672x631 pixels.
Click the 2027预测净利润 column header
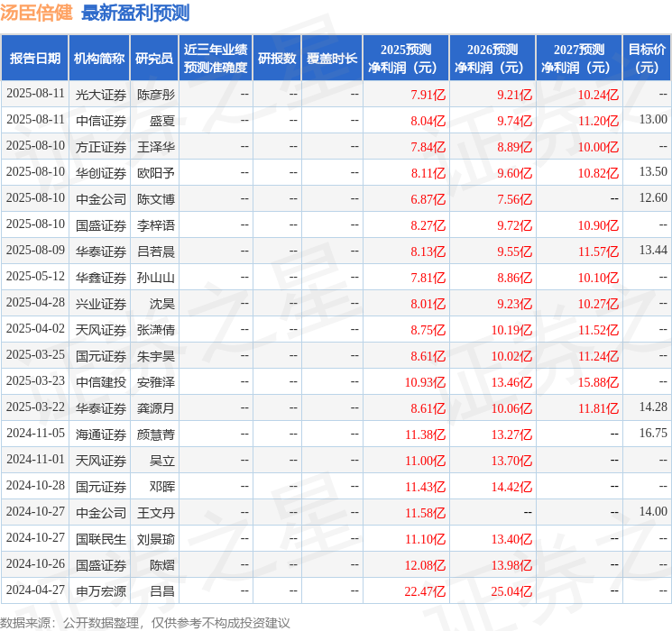tap(579, 59)
